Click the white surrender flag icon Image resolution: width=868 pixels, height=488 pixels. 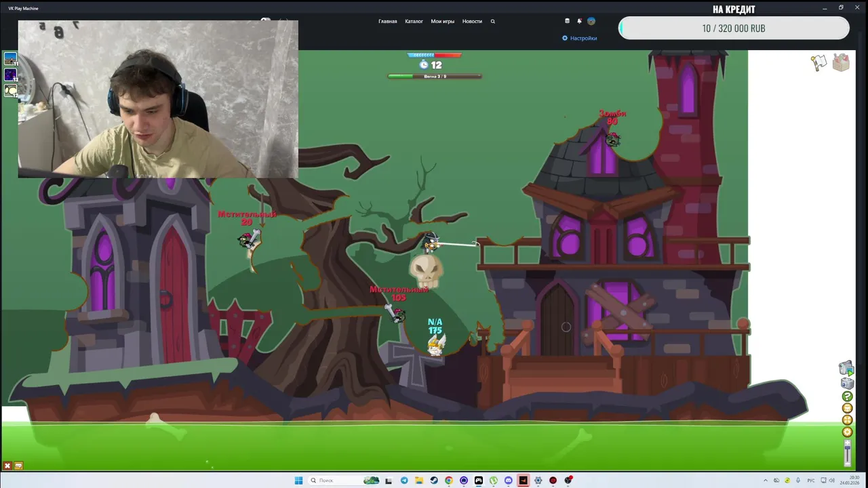pyautogui.click(x=819, y=62)
